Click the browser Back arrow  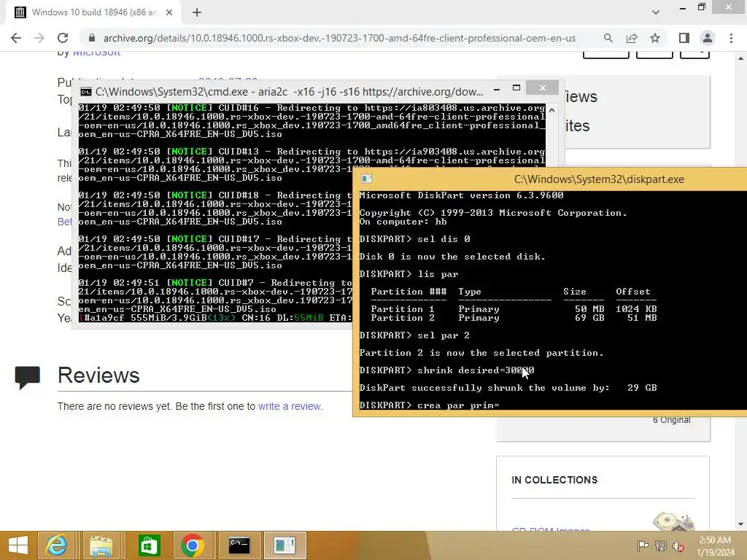[16, 38]
